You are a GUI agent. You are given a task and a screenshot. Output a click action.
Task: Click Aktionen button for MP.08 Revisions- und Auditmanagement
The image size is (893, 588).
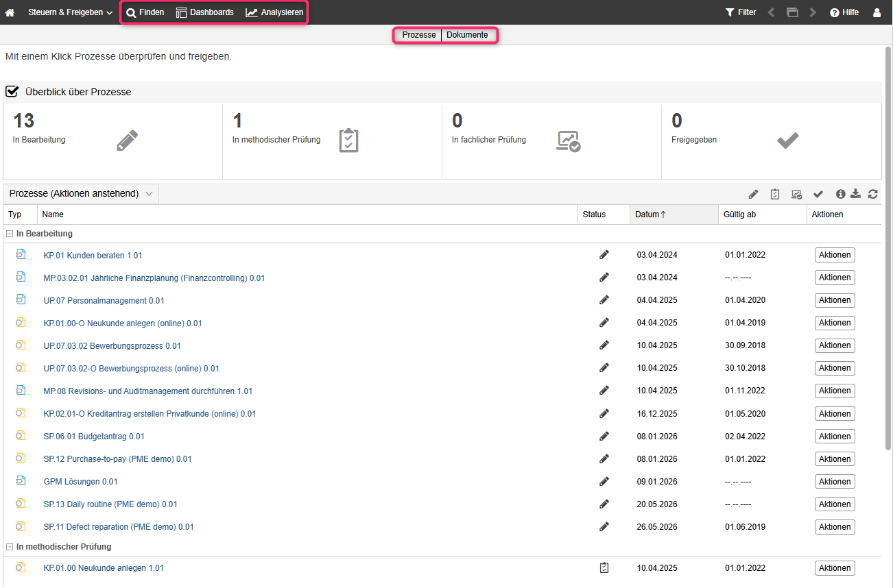coord(835,391)
